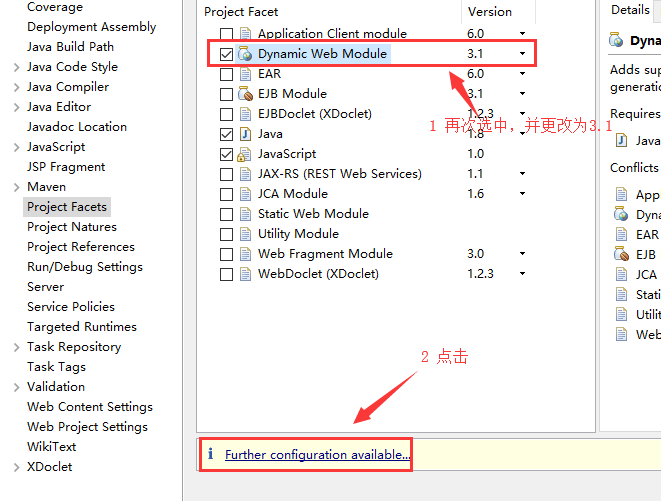This screenshot has height=501, width=661.
Task: Open the WebDoclet version dropdown arrow
Action: (x=522, y=273)
